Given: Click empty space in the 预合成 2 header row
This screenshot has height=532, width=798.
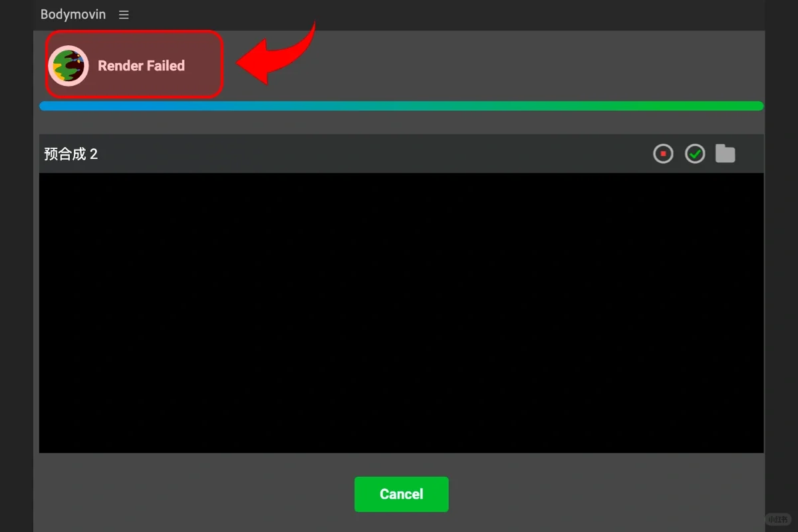Looking at the screenshot, I should tap(372, 154).
